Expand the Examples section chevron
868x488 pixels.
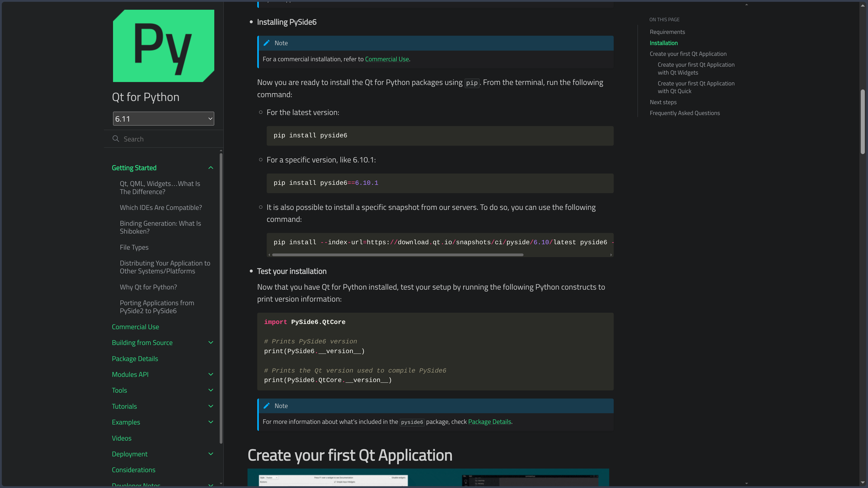click(x=211, y=422)
